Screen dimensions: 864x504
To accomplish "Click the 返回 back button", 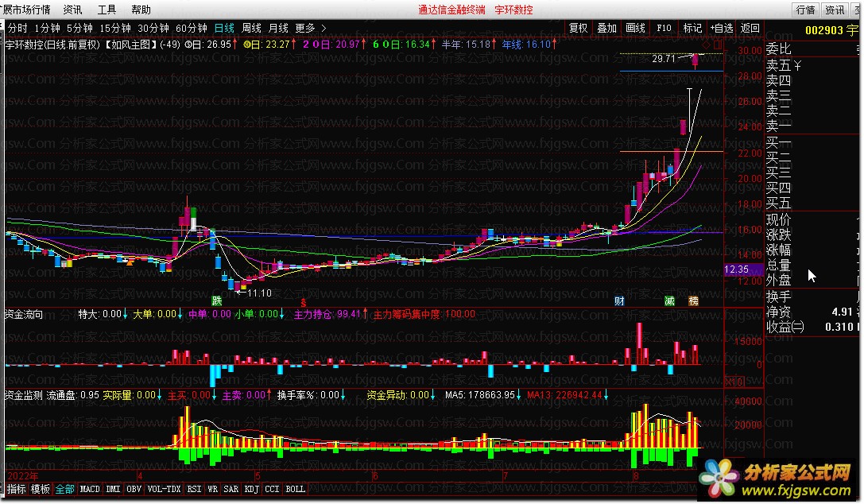I will point(750,28).
